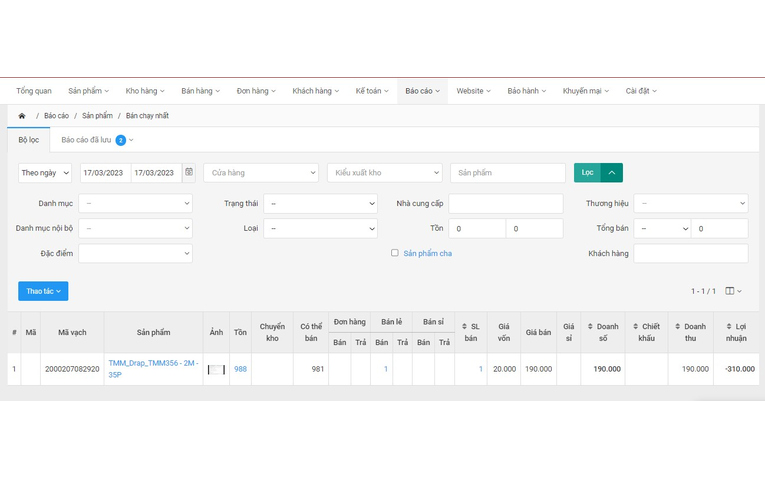
Task: Click the Có thể bán value 981
Action: (318, 369)
